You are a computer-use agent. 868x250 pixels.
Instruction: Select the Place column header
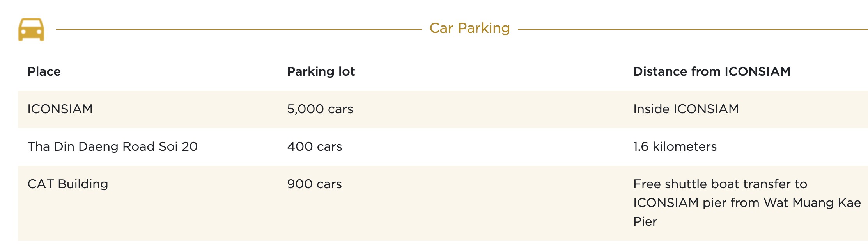(44, 71)
